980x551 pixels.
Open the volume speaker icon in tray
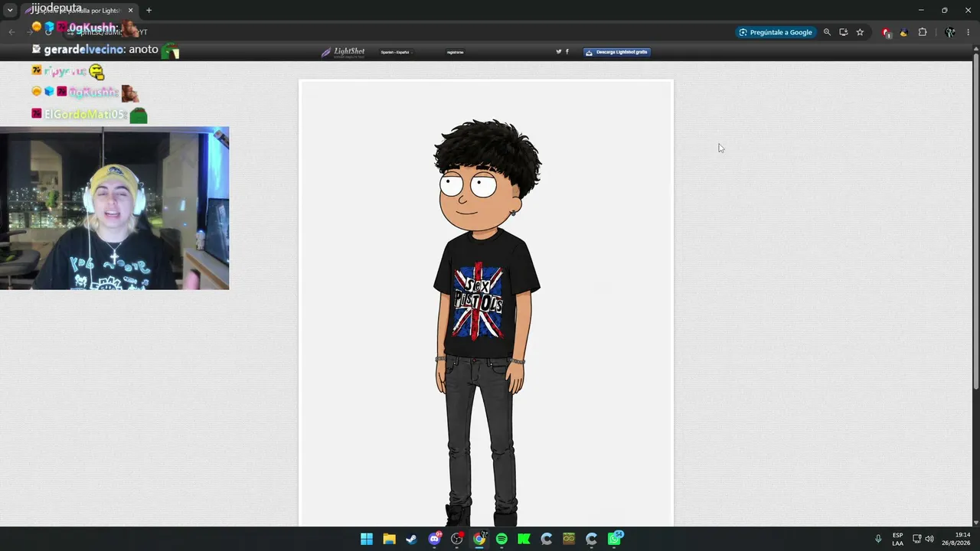pyautogui.click(x=929, y=539)
